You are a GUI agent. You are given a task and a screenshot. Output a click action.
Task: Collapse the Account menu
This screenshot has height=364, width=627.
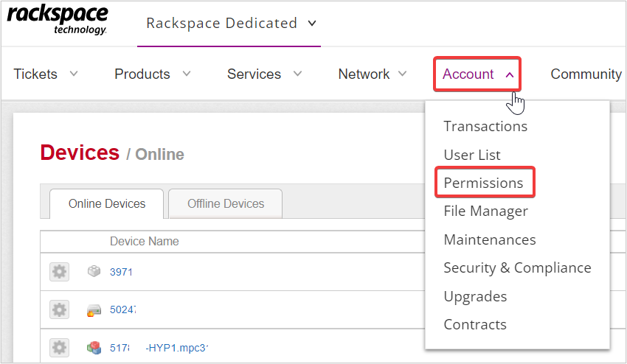(x=477, y=74)
